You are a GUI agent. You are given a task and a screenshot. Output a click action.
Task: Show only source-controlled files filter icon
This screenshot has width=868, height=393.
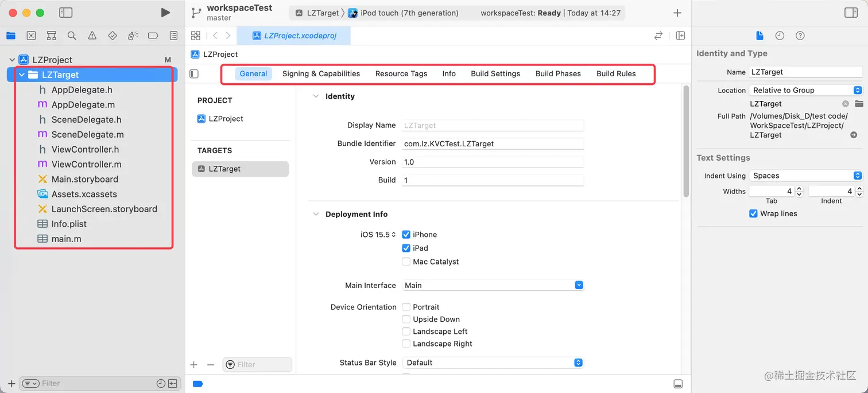click(173, 383)
